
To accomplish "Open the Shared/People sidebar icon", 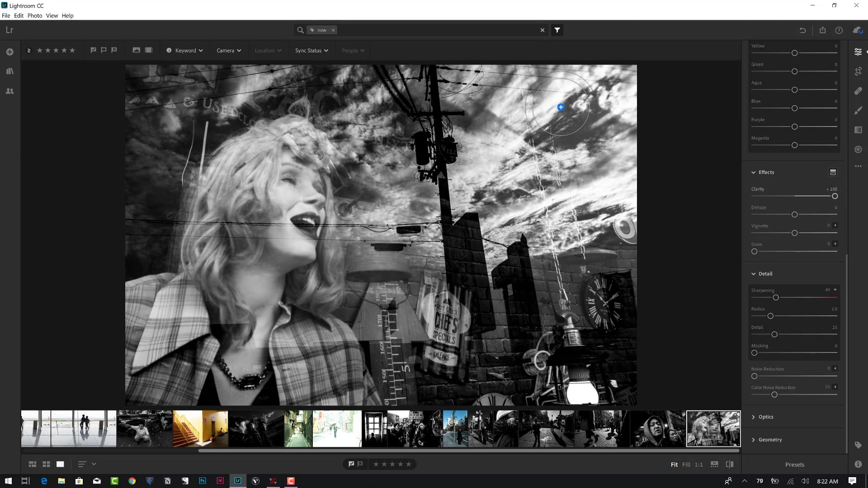I will click(x=9, y=91).
